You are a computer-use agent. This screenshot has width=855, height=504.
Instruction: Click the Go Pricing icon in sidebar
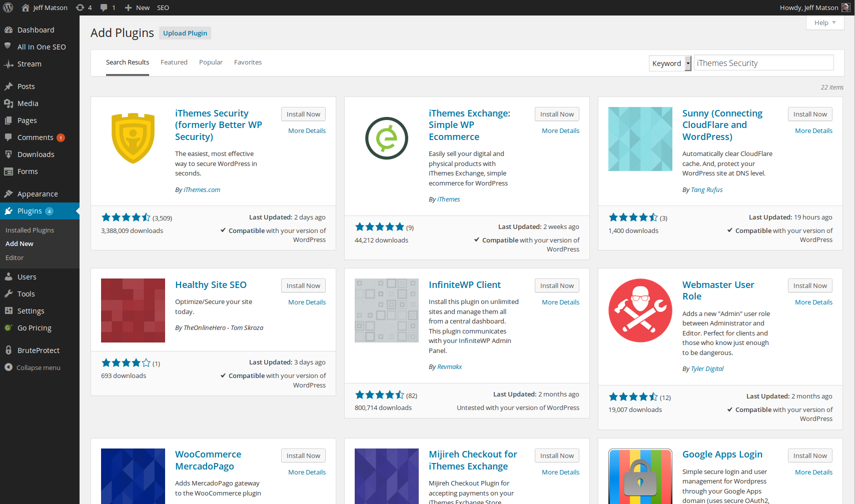tap(8, 328)
